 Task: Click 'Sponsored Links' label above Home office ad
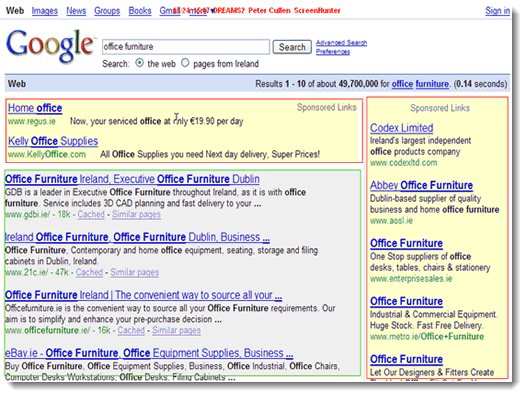click(x=326, y=107)
